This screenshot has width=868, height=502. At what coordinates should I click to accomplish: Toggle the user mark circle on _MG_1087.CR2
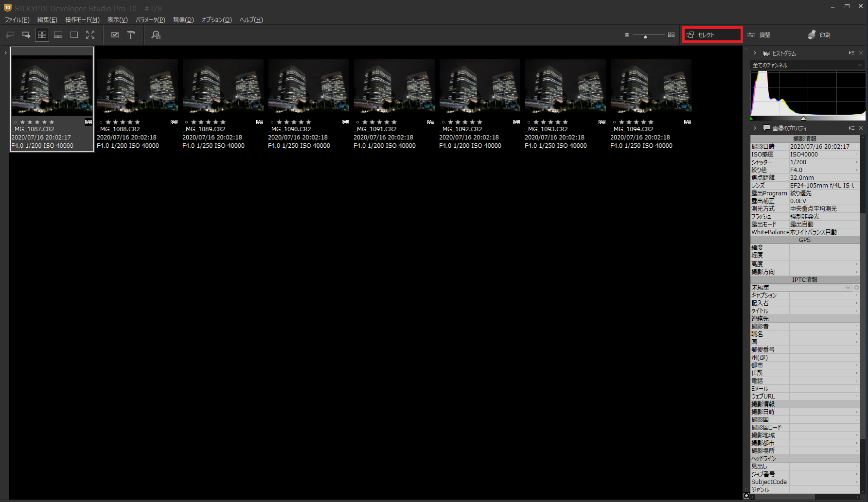pyautogui.click(x=16, y=122)
